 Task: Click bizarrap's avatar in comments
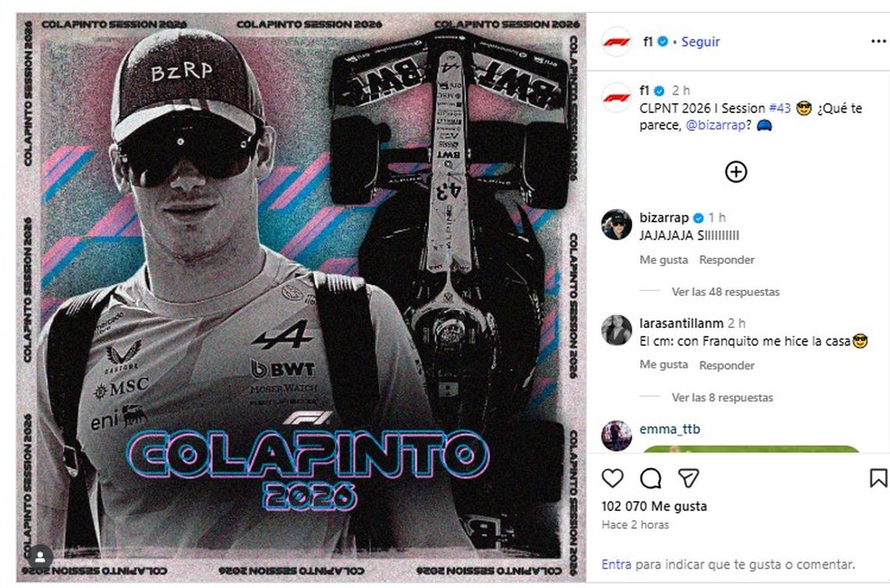click(617, 225)
